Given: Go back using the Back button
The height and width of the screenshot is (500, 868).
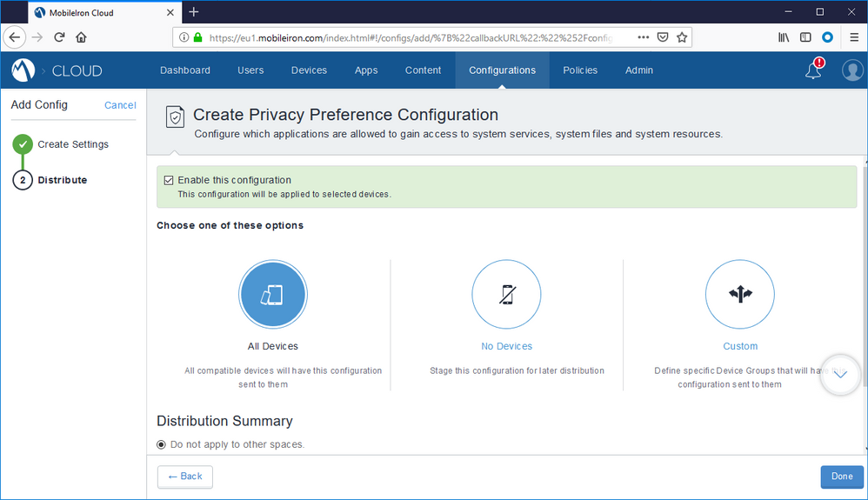Looking at the screenshot, I should [x=184, y=477].
